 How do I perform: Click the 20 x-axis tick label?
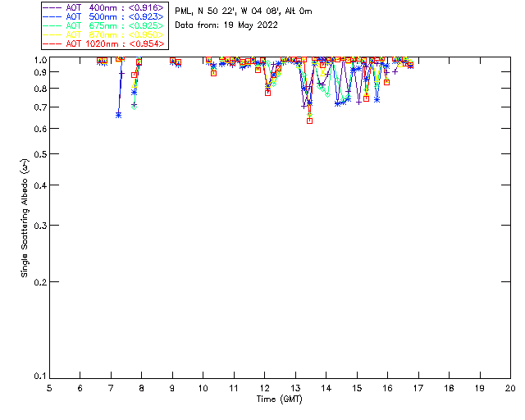click(x=510, y=388)
